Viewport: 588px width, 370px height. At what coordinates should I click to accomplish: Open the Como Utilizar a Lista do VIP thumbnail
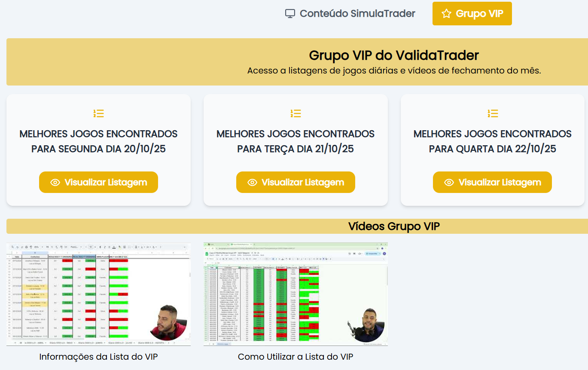click(x=296, y=294)
